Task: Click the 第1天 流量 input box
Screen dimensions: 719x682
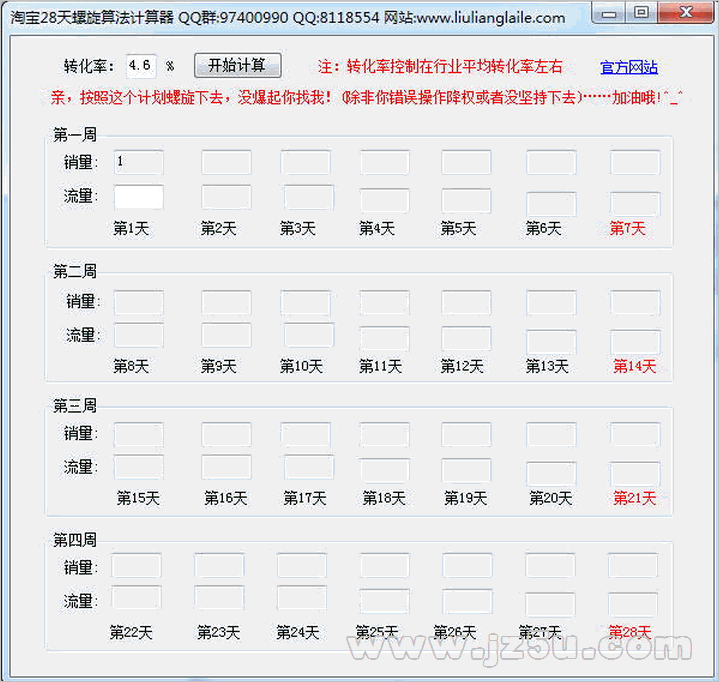Action: pos(138,197)
